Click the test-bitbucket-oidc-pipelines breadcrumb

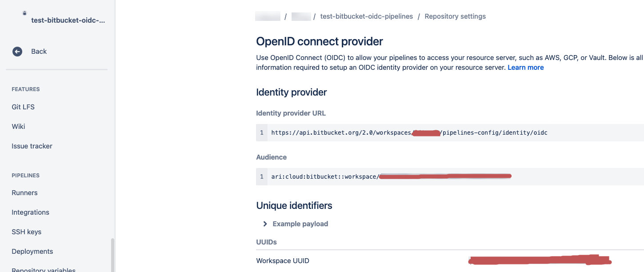pos(367,16)
